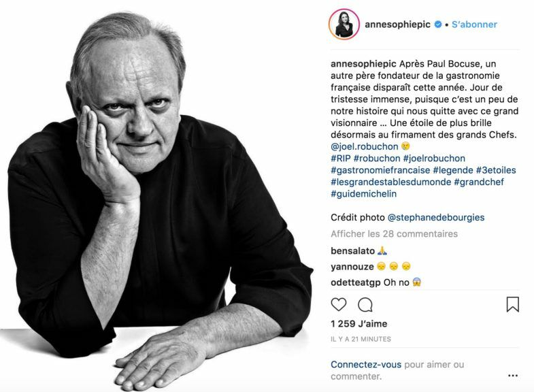Open the IL Y A 21 MINUTES timestamp
534x392 pixels.
pos(361,339)
